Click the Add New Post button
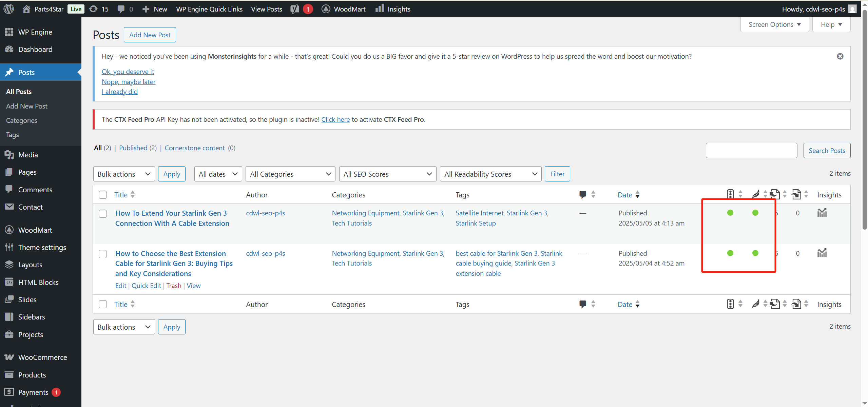The height and width of the screenshot is (407, 868). tap(150, 35)
